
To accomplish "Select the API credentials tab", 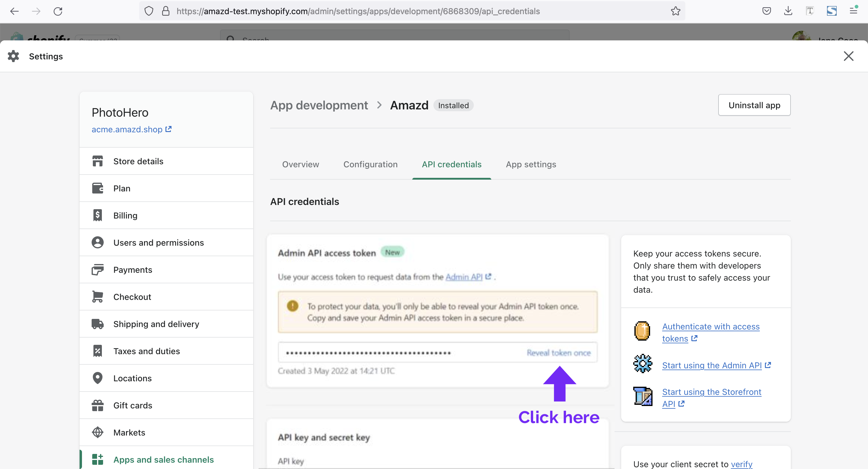I will click(x=451, y=164).
